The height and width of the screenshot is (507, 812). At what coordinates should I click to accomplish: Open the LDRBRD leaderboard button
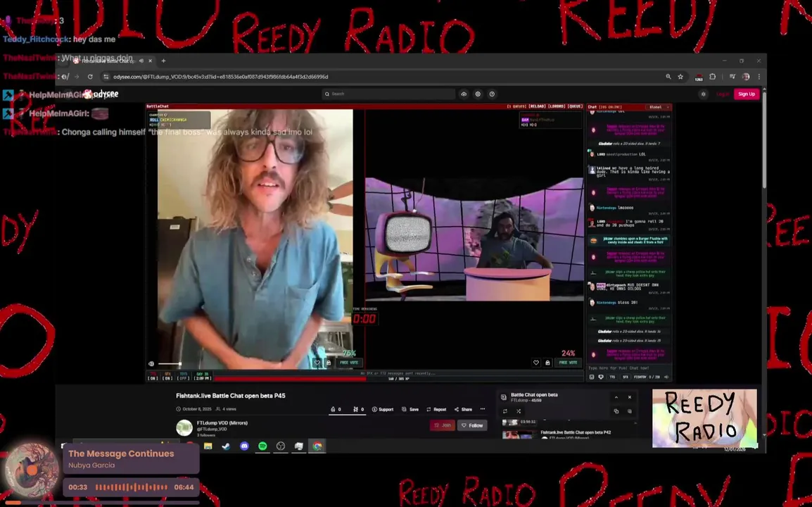tap(557, 106)
